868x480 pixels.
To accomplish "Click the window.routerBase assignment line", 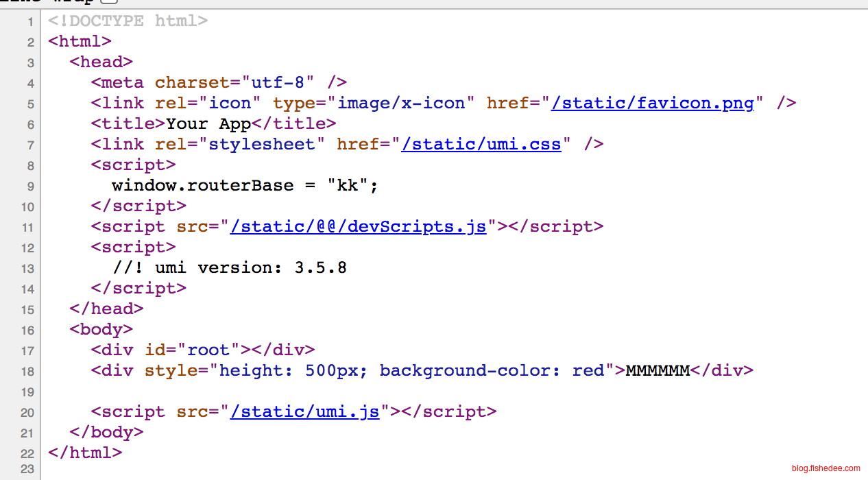I will (x=245, y=186).
